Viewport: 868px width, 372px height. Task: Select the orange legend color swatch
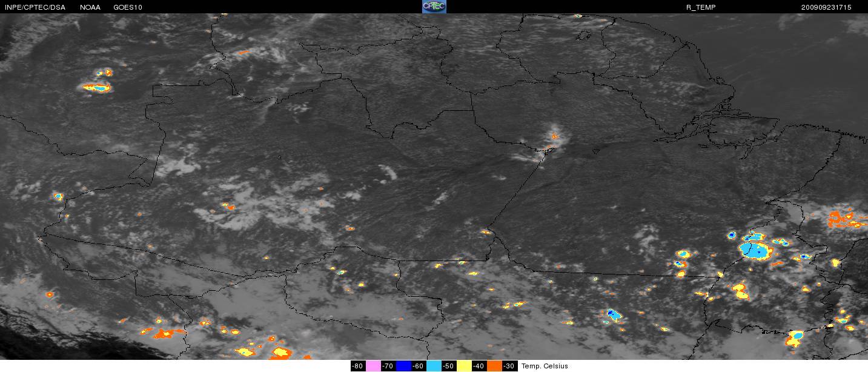point(494,366)
